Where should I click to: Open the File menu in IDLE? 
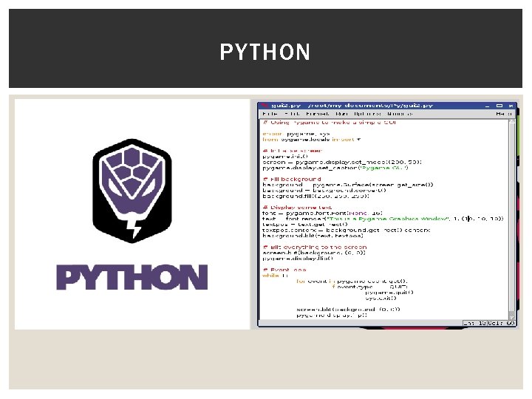pos(270,114)
